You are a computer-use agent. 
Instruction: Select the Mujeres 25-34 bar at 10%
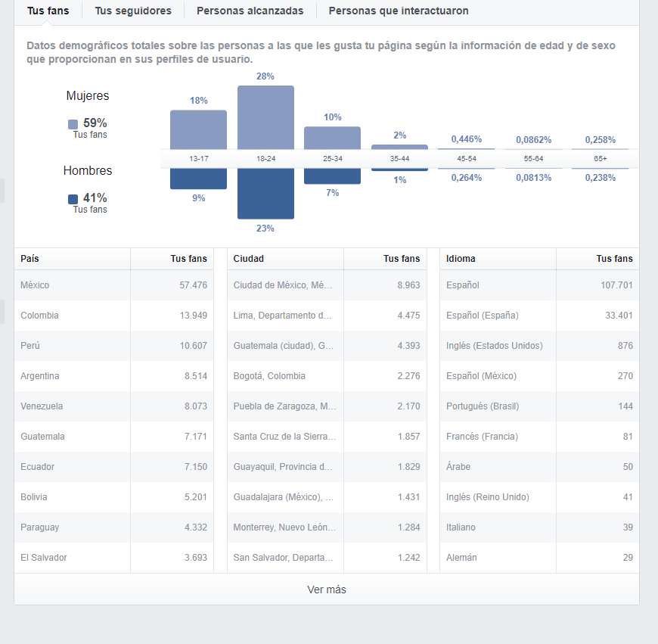(x=332, y=138)
